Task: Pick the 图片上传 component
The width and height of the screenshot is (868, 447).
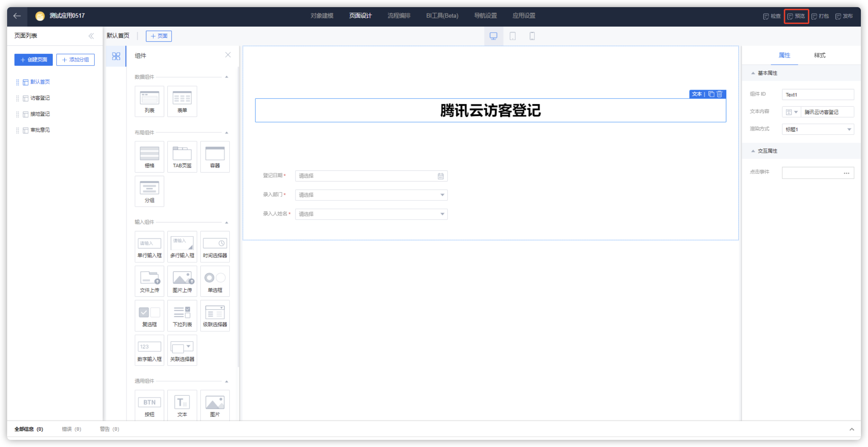Action: pos(182,281)
